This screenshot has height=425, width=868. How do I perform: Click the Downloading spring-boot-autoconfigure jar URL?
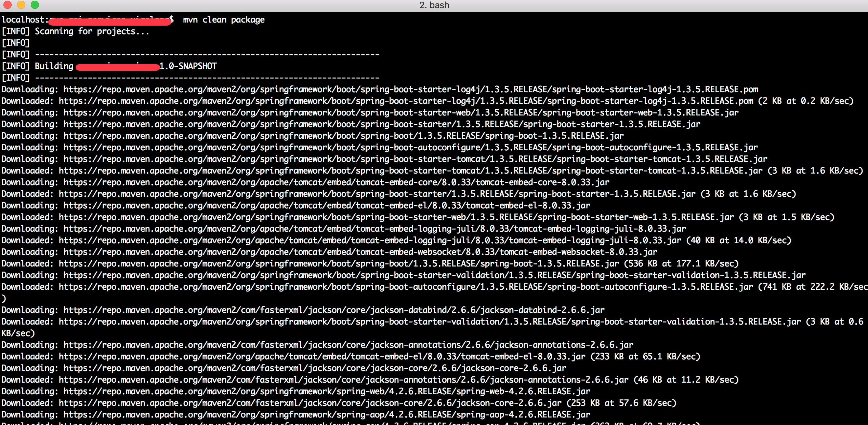tap(411, 148)
